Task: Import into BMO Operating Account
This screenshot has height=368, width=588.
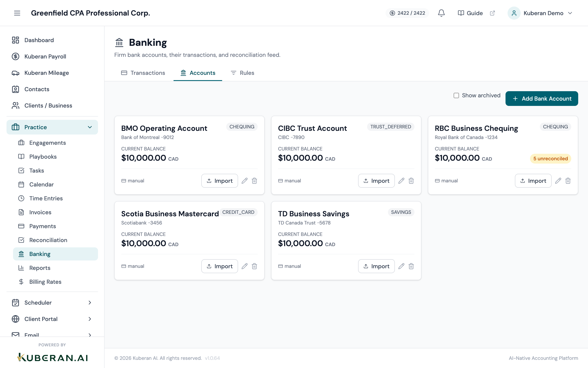Action: (x=219, y=181)
